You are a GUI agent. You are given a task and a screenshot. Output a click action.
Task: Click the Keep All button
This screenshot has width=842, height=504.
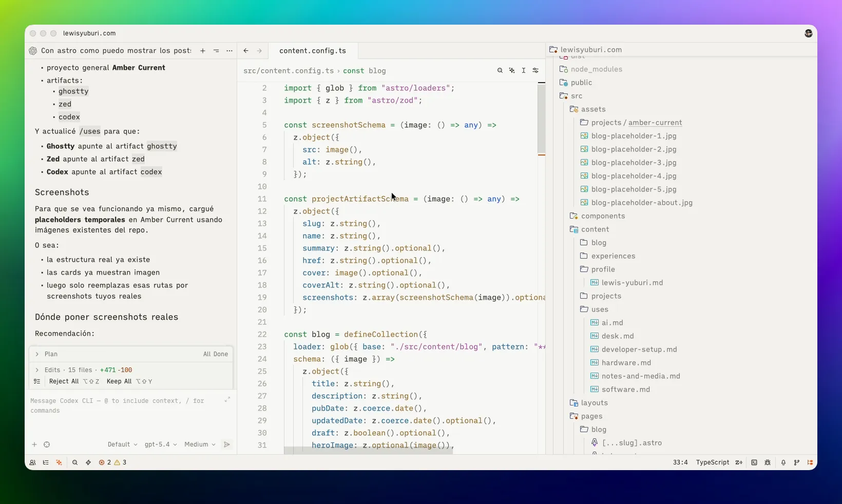(x=119, y=381)
